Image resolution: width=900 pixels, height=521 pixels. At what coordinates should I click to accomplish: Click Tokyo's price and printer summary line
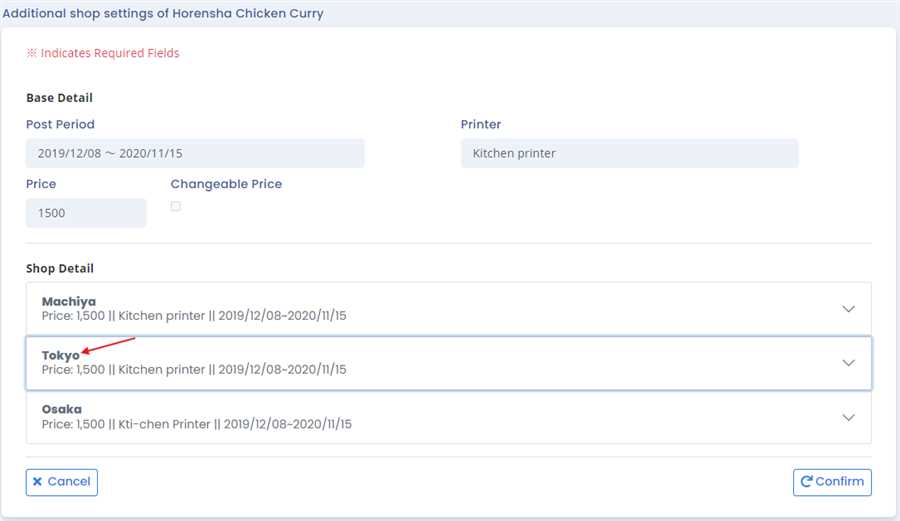(x=194, y=370)
